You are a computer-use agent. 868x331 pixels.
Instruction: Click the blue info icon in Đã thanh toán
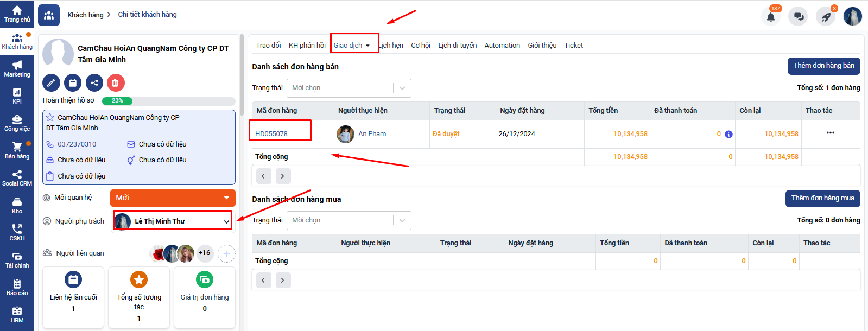pyautogui.click(x=728, y=134)
